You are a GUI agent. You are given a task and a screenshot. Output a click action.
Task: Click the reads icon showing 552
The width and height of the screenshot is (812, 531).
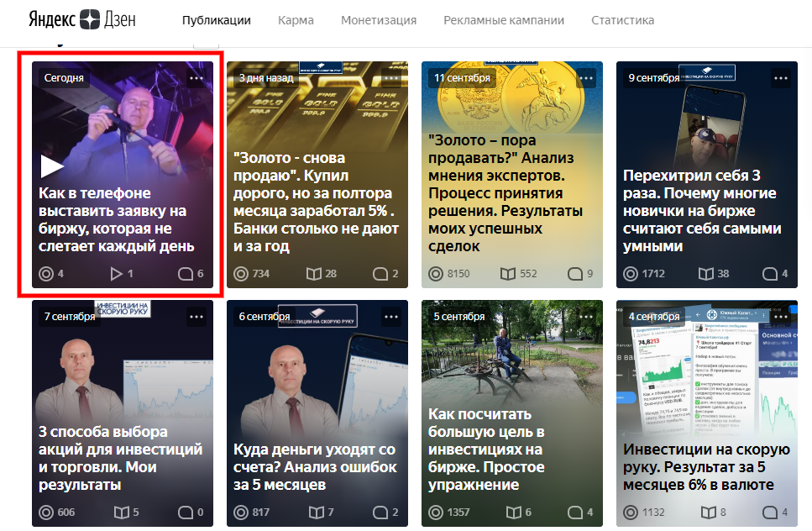[508, 274]
